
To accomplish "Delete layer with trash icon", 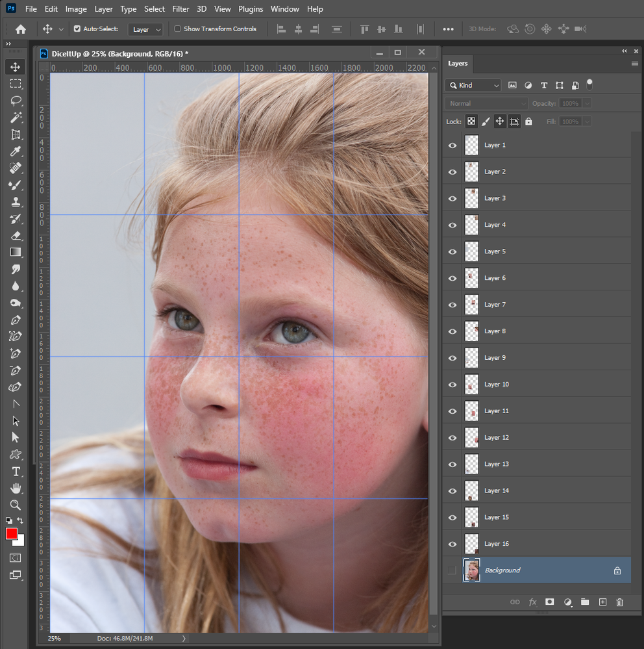I will (x=619, y=602).
